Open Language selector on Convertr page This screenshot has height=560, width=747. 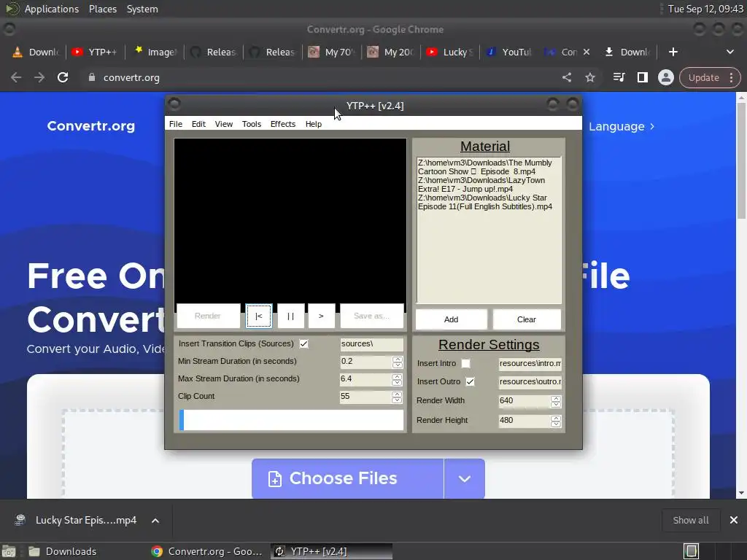(x=622, y=127)
